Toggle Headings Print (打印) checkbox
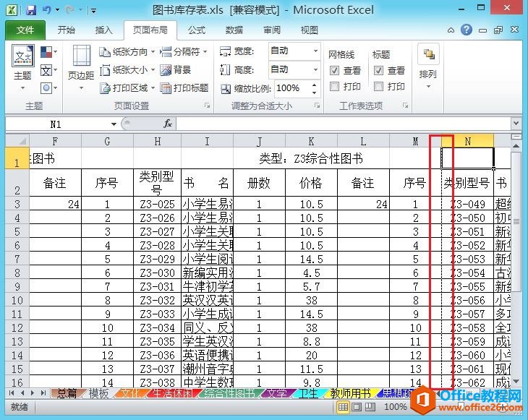 point(378,87)
